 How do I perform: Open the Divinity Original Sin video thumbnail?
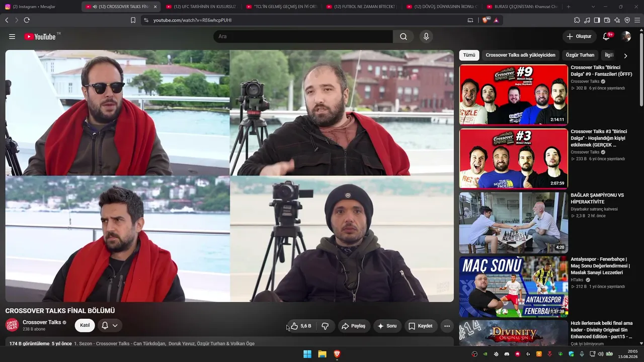point(514,333)
